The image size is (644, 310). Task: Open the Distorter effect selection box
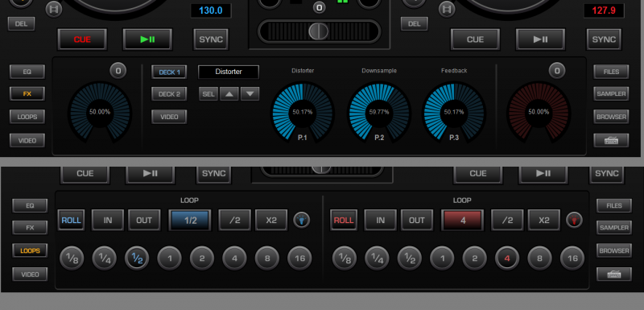[229, 72]
